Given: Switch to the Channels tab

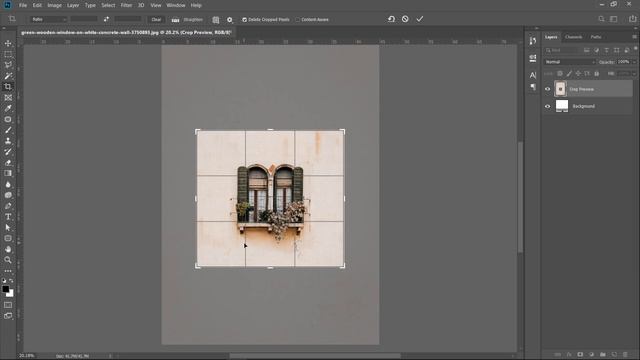Looking at the screenshot, I should point(573,37).
